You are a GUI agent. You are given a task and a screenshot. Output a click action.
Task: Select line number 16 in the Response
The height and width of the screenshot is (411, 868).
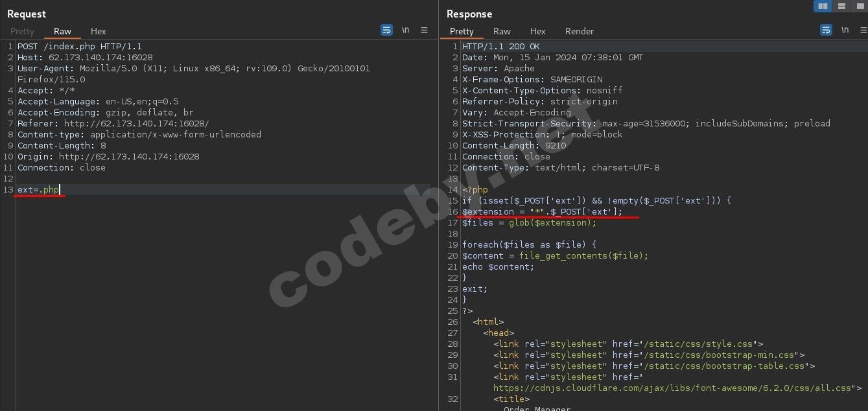[452, 211]
